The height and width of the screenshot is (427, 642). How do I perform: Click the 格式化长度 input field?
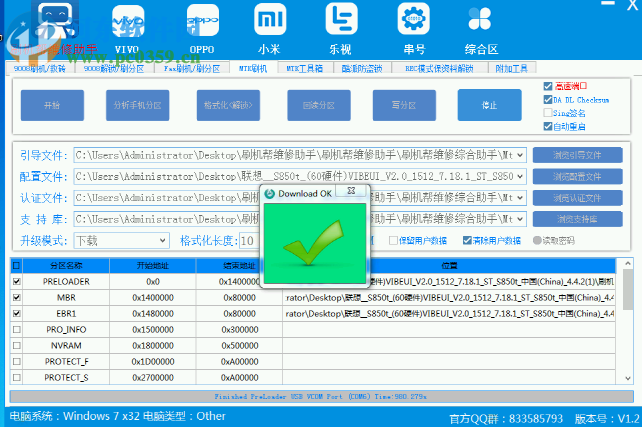pos(249,240)
